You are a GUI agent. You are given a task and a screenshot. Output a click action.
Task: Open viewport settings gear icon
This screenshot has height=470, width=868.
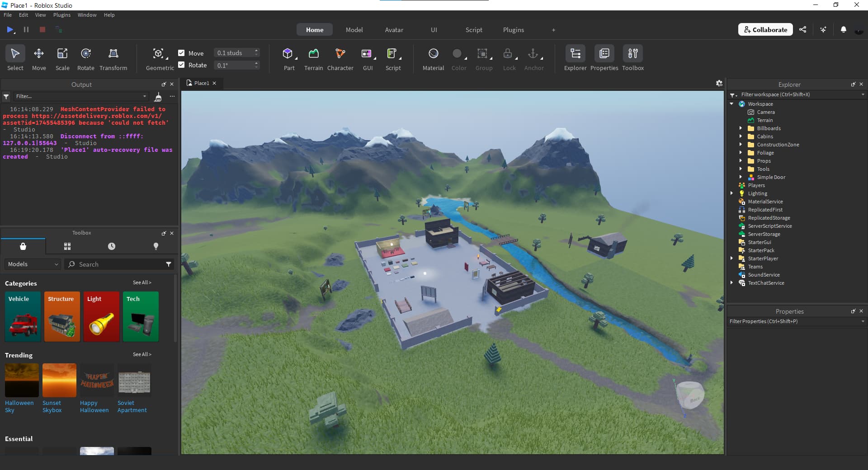pos(719,83)
